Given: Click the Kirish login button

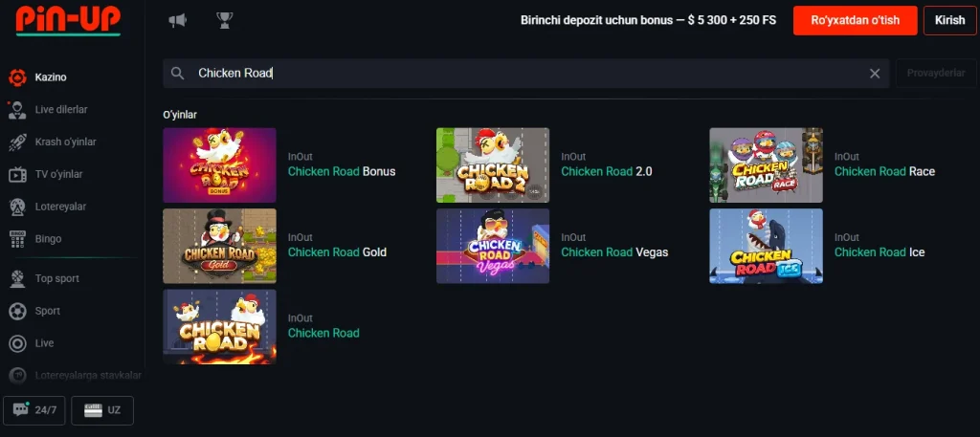Looking at the screenshot, I should coord(950,21).
